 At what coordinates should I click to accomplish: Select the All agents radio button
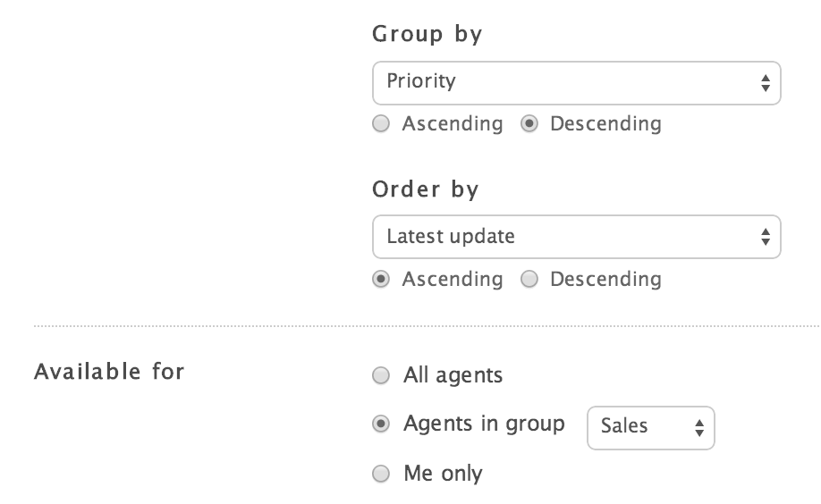[381, 376]
